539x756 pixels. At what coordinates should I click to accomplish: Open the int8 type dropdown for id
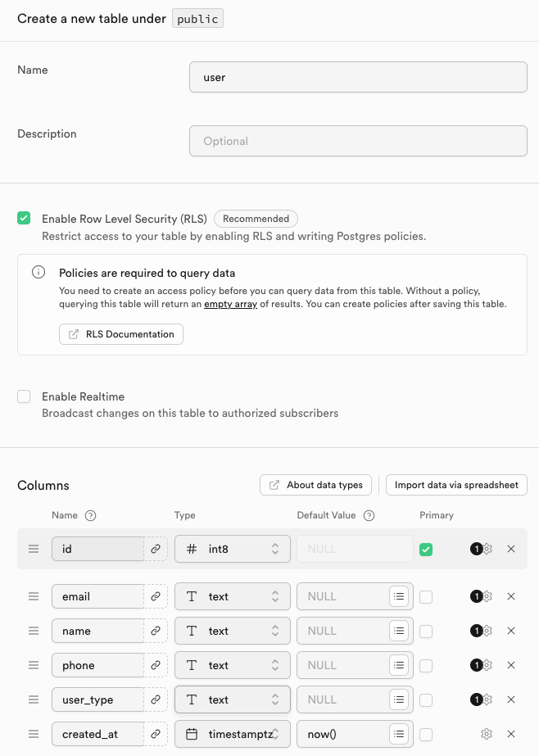pyautogui.click(x=233, y=549)
